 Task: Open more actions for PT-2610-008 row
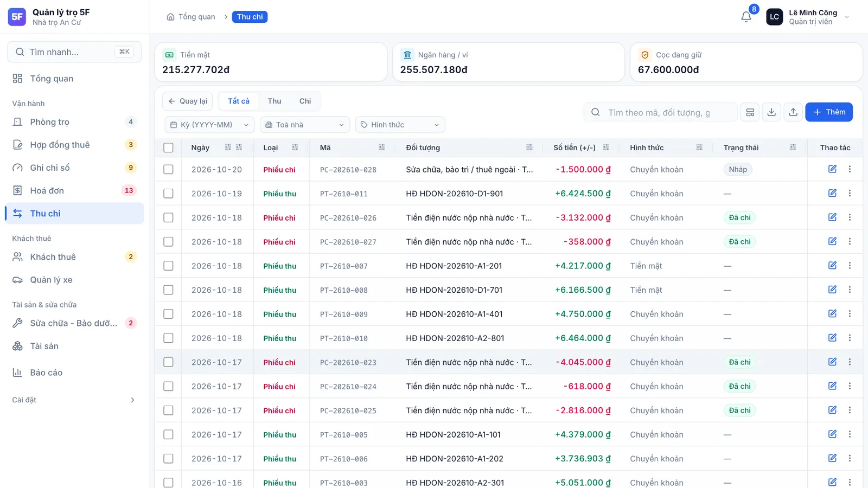coord(850,290)
